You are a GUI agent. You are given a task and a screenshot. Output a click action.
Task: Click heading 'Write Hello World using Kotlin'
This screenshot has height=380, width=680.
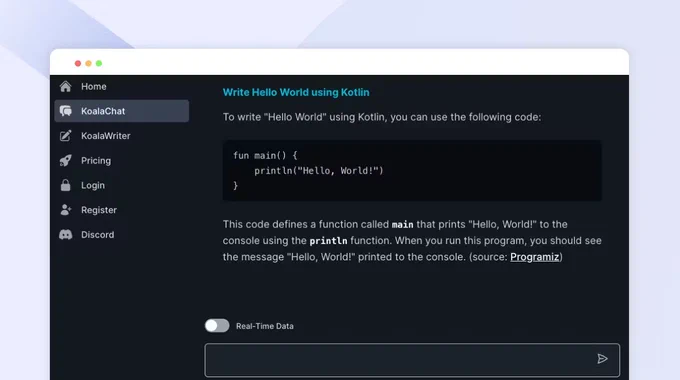[x=296, y=92]
